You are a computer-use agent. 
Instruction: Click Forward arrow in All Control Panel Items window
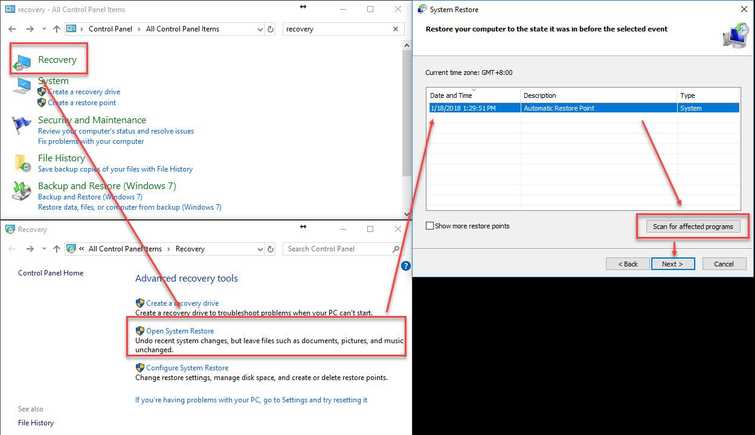[30, 29]
